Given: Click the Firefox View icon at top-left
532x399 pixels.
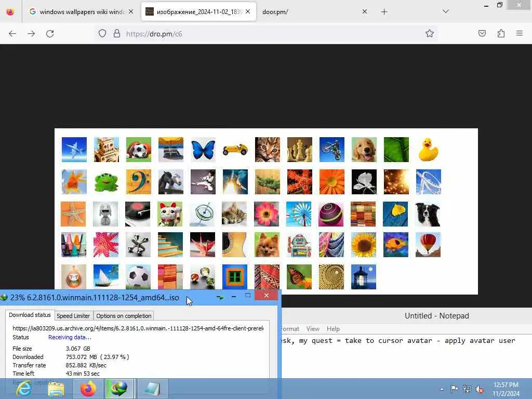Looking at the screenshot, I should [10, 12].
